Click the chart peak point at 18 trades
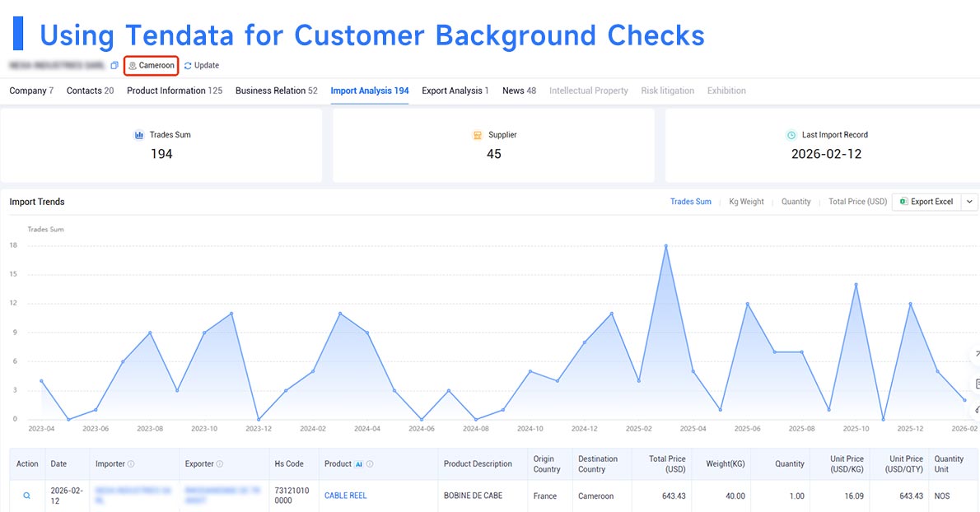The image size is (980, 512). click(x=665, y=246)
